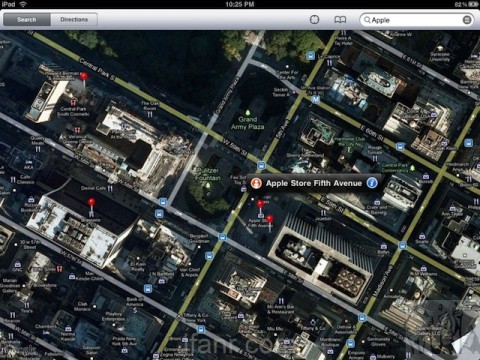Clear the Apple search text
Image resolution: width=480 pixels, height=360 pixels.
467,20
